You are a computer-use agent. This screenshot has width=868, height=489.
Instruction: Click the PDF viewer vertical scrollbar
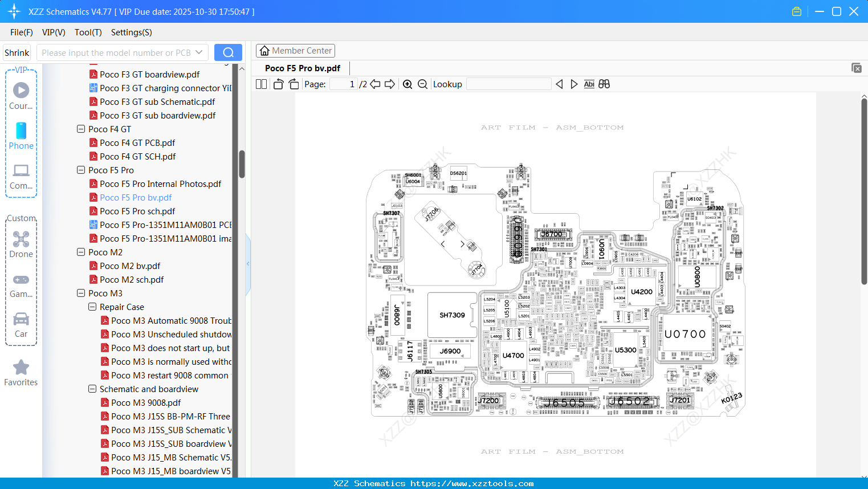point(864,191)
